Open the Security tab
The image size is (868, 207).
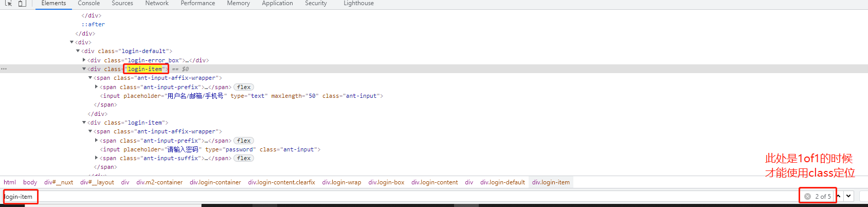pyautogui.click(x=316, y=4)
